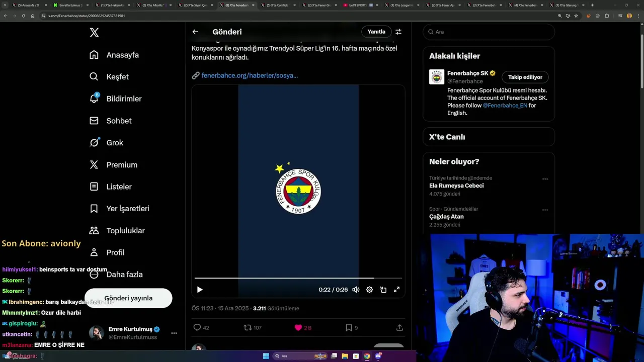
Task: Open Premium page
Action: coord(113,164)
